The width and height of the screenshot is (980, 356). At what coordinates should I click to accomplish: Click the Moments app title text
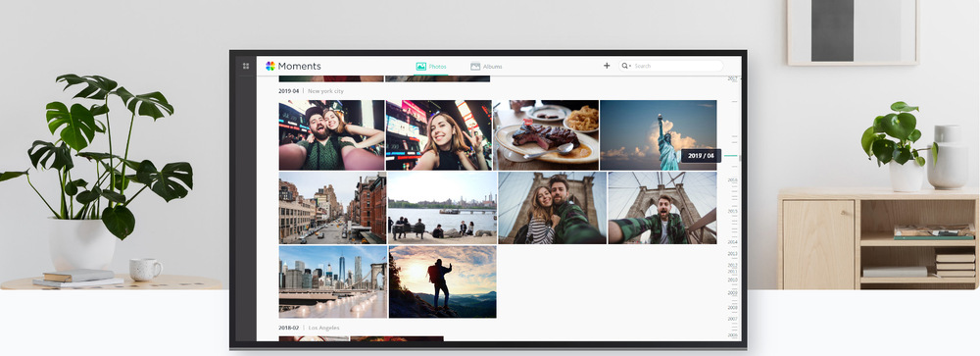[x=299, y=67]
